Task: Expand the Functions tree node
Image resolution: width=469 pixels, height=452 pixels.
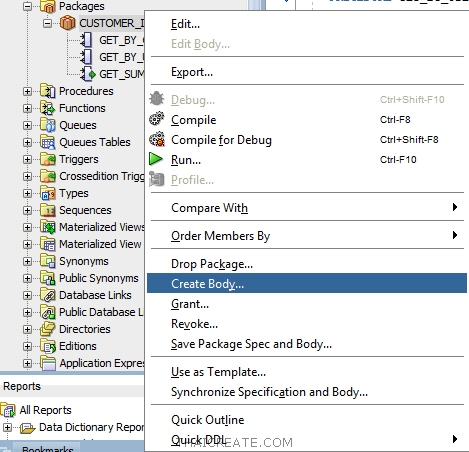Action: [28, 108]
